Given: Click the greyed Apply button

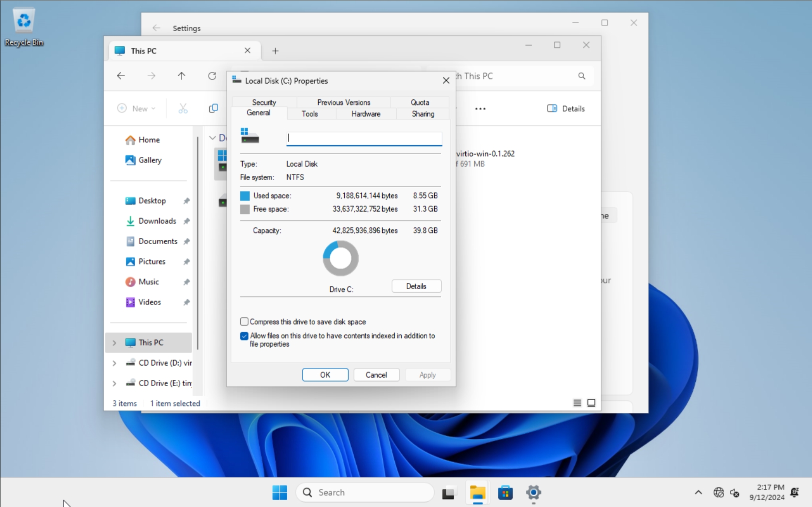Looking at the screenshot, I should (x=428, y=375).
